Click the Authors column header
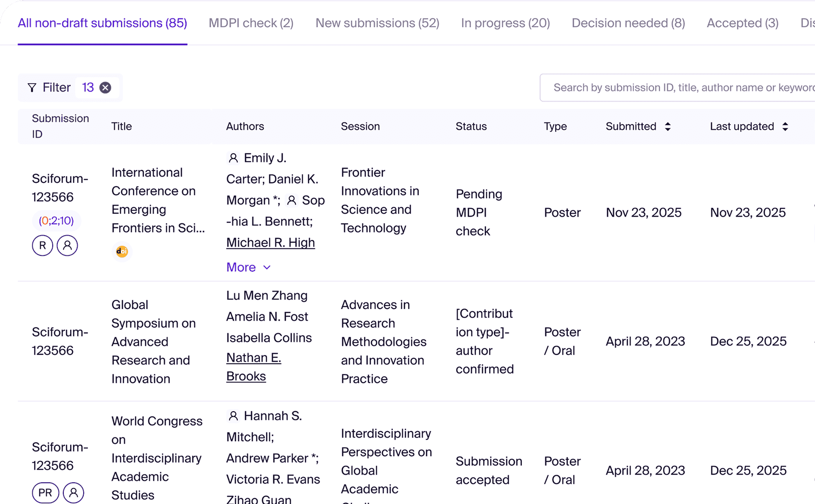This screenshot has width=815, height=504. pyautogui.click(x=245, y=127)
